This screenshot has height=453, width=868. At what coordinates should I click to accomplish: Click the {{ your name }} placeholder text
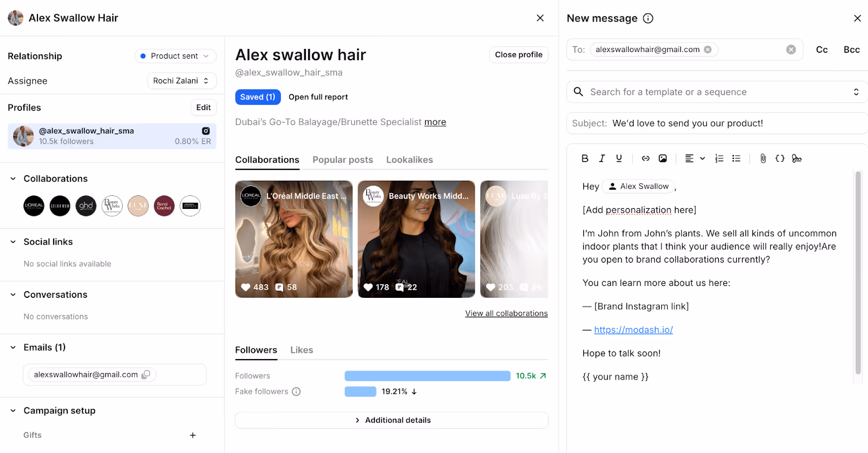coord(615,377)
